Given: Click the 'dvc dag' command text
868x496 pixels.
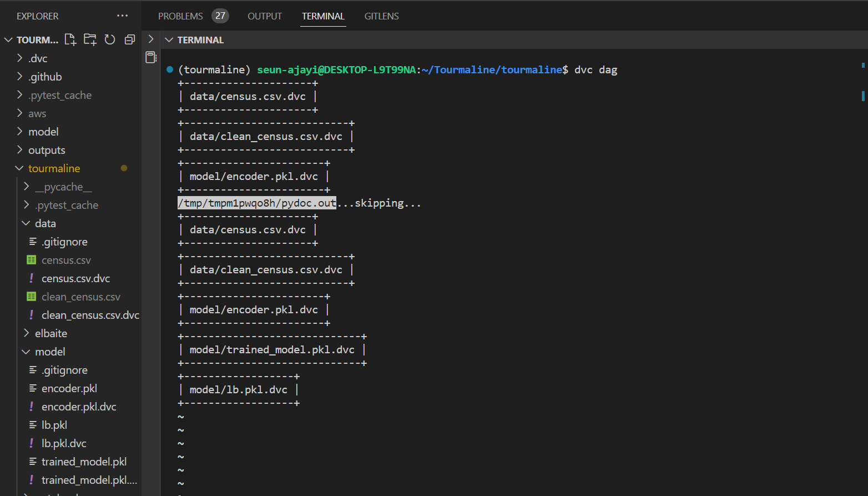Looking at the screenshot, I should (596, 69).
